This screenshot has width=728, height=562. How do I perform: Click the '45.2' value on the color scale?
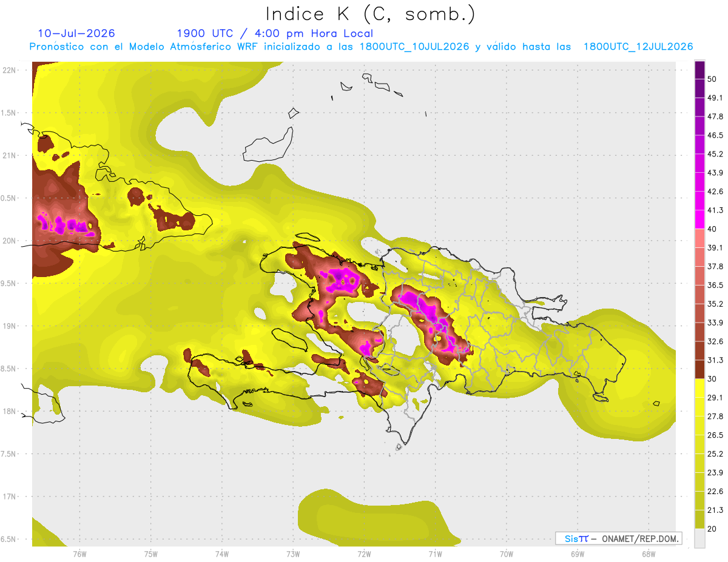tap(715, 154)
